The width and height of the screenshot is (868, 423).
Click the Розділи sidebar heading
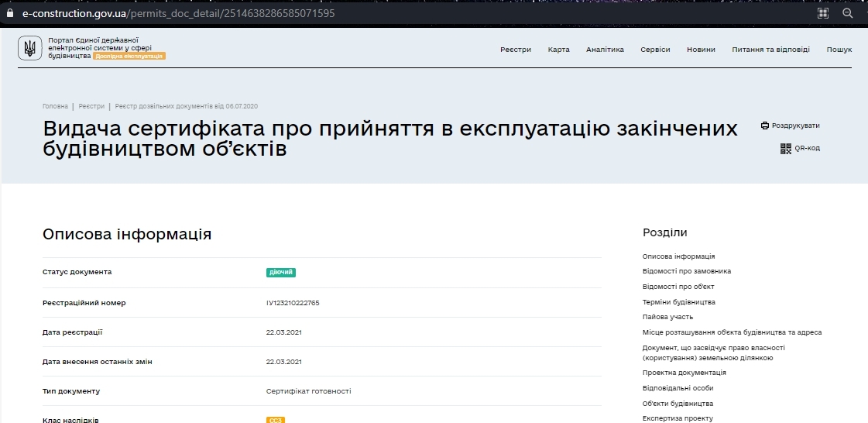(665, 232)
